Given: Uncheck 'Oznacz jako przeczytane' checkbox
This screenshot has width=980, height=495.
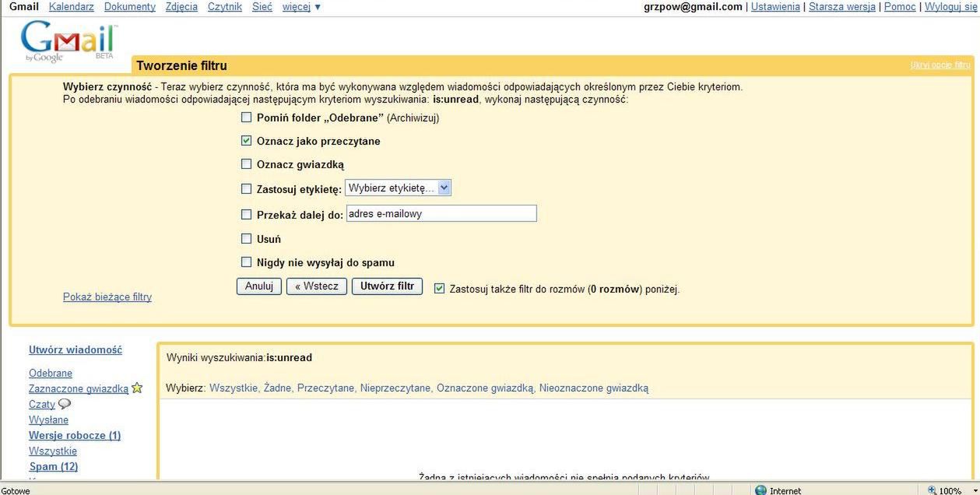Looking at the screenshot, I should coord(246,141).
